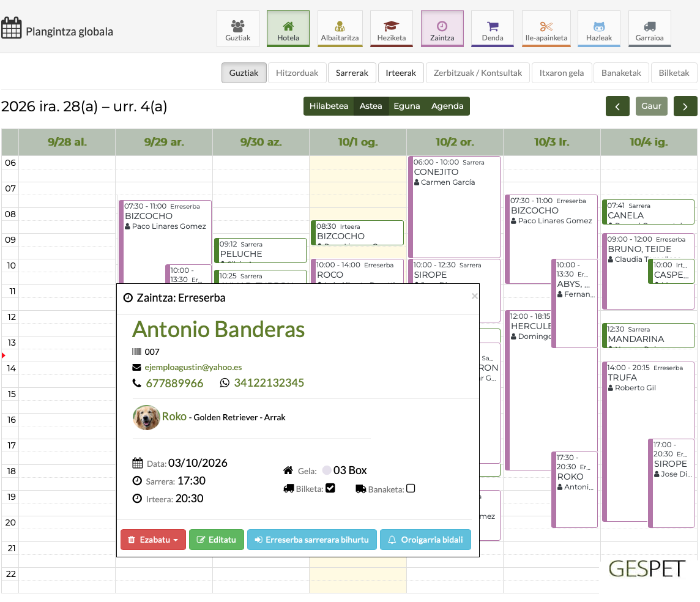The width and height of the screenshot is (700, 602).
Task: Open the Ile-apainketa scissors section
Action: (546, 29)
